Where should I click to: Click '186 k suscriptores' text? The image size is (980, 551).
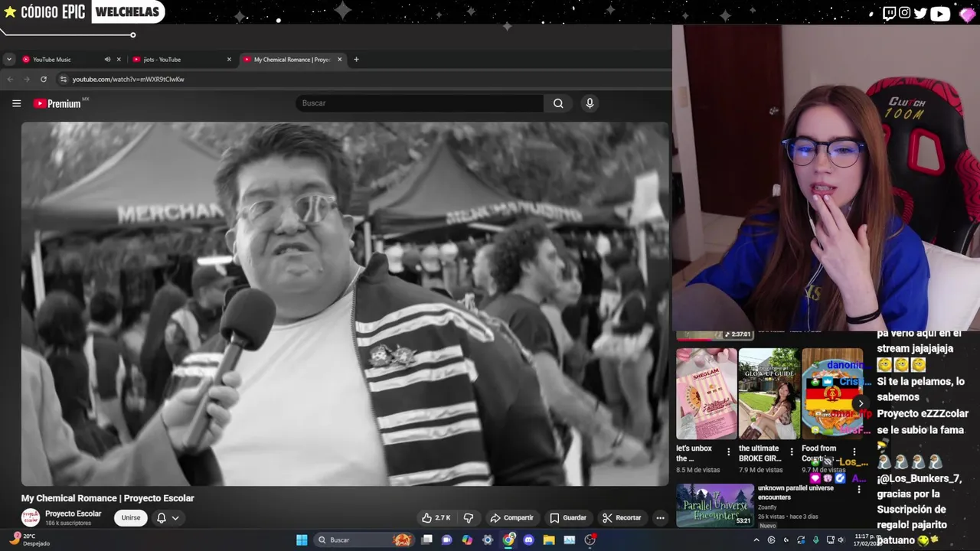coord(68,523)
